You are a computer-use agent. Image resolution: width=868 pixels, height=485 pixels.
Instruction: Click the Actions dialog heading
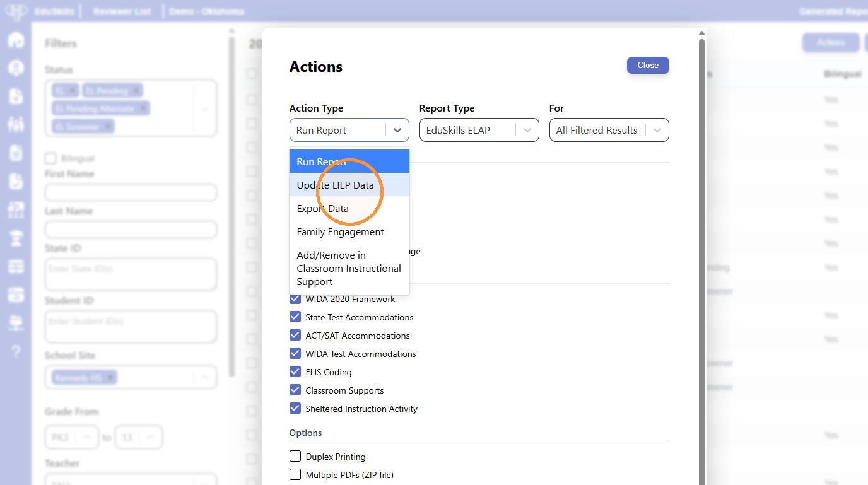pyautogui.click(x=316, y=67)
